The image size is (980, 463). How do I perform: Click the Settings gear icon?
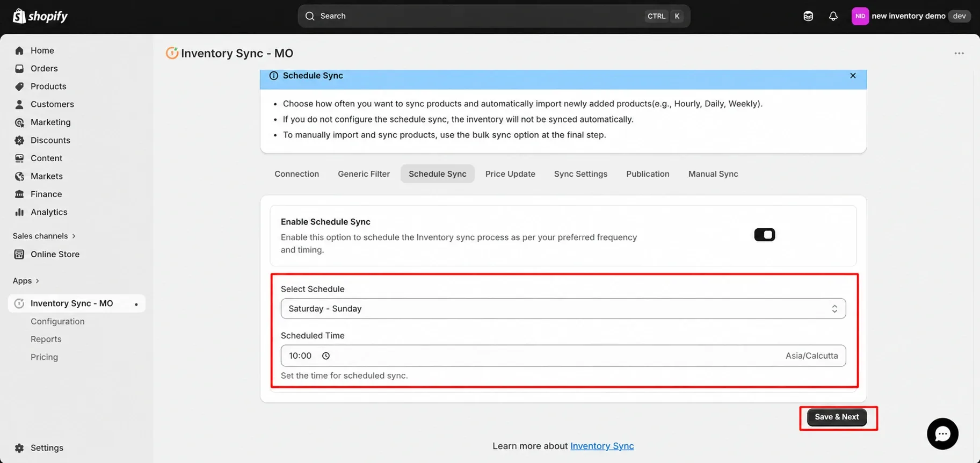point(19,448)
